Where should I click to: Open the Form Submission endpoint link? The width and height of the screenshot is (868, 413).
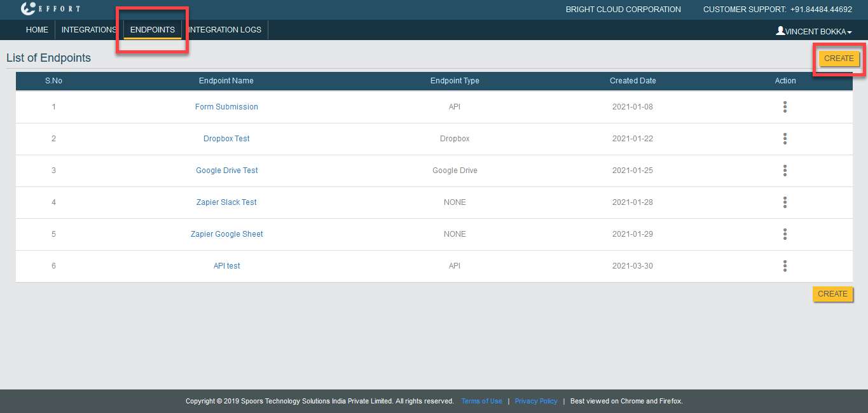pyautogui.click(x=226, y=107)
